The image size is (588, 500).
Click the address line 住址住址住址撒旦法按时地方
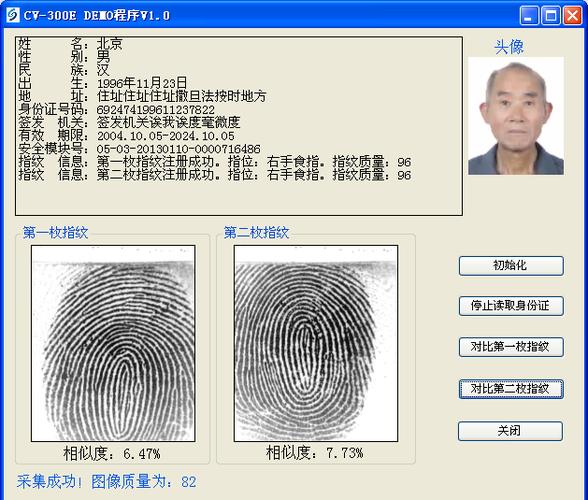click(182, 96)
